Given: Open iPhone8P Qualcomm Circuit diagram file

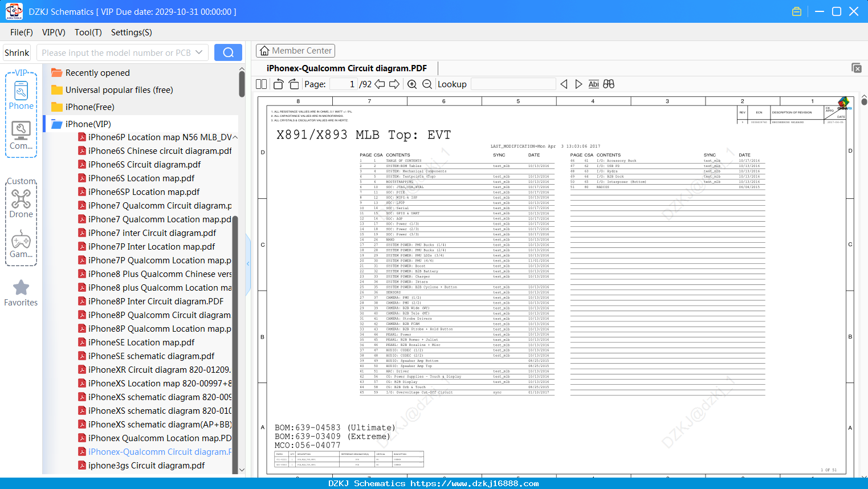Looking at the screenshot, I should click(155, 315).
